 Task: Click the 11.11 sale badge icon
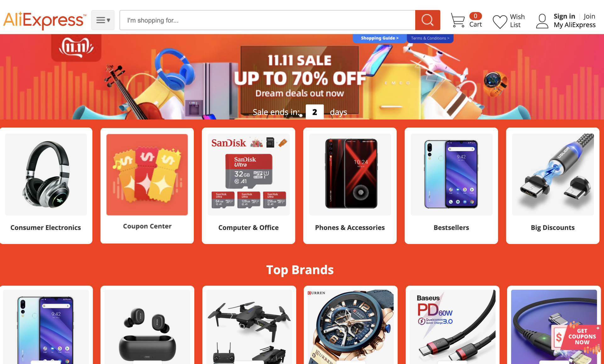pyautogui.click(x=76, y=48)
